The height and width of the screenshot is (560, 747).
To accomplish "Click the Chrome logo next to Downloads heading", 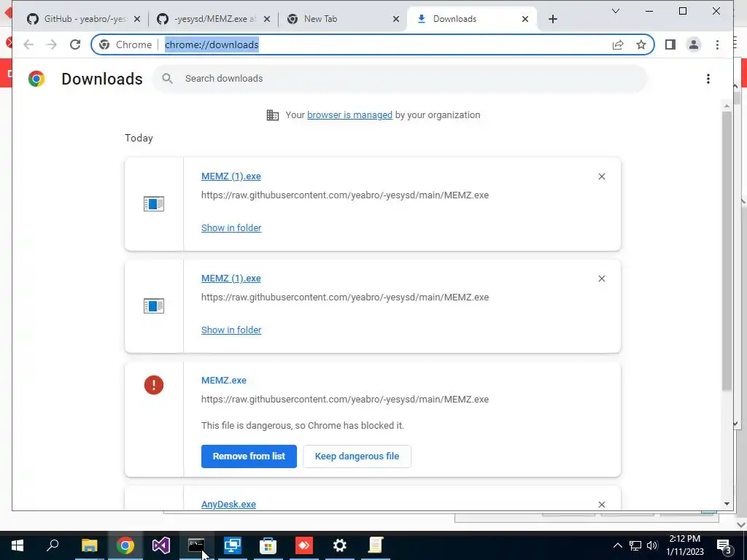I will tap(36, 79).
